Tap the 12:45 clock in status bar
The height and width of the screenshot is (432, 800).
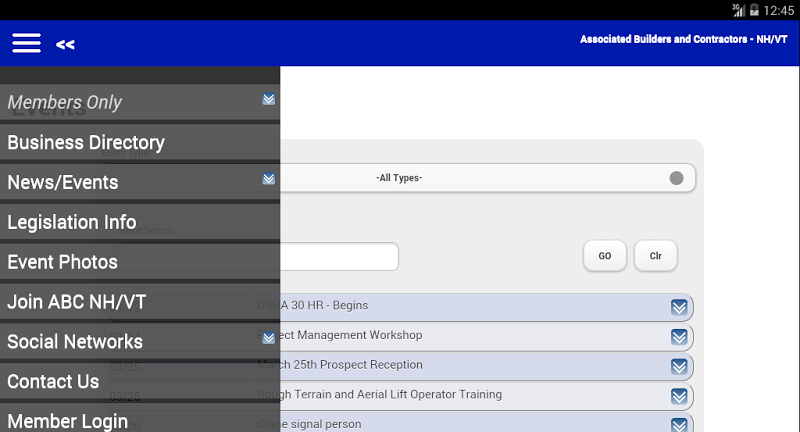point(779,10)
